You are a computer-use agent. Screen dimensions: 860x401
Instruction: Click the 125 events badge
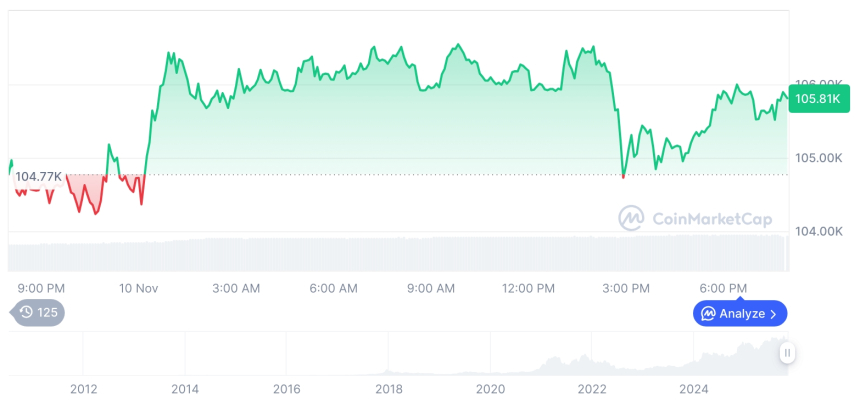[x=39, y=313]
